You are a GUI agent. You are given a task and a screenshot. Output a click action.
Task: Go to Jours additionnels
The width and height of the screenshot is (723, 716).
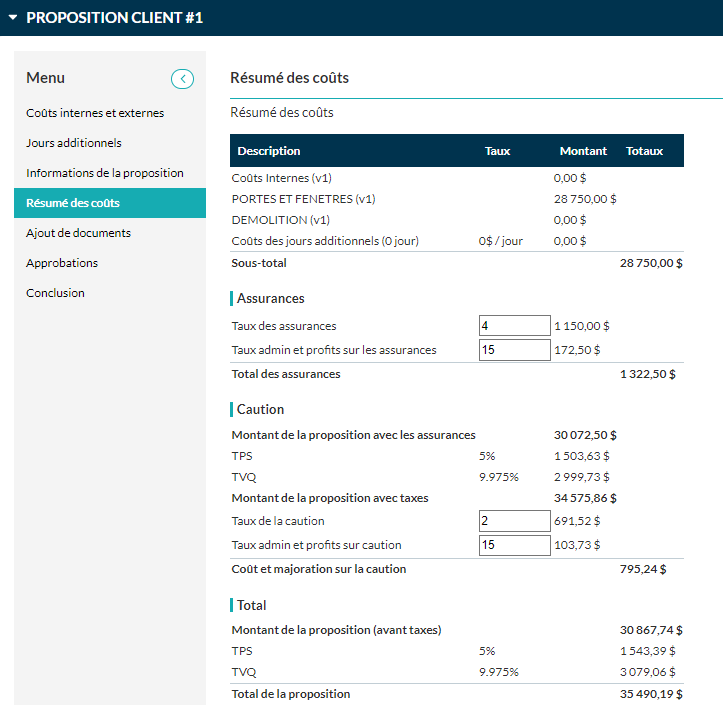click(74, 143)
